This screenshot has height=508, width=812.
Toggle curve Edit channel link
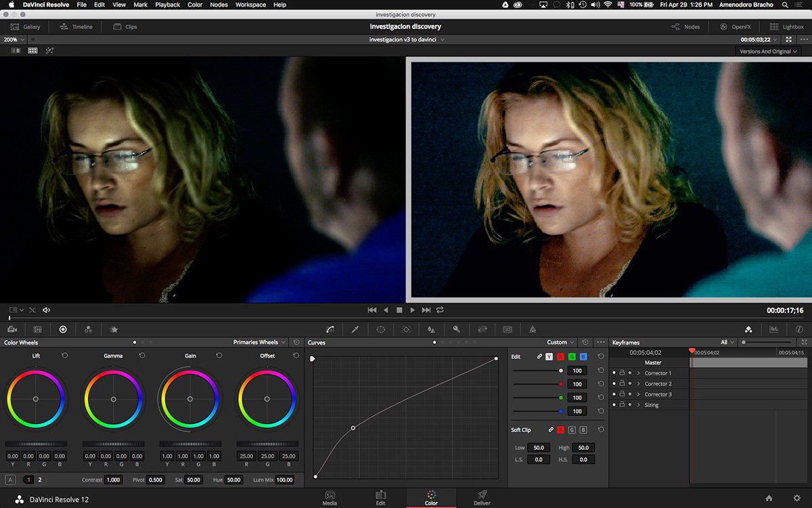click(x=539, y=356)
